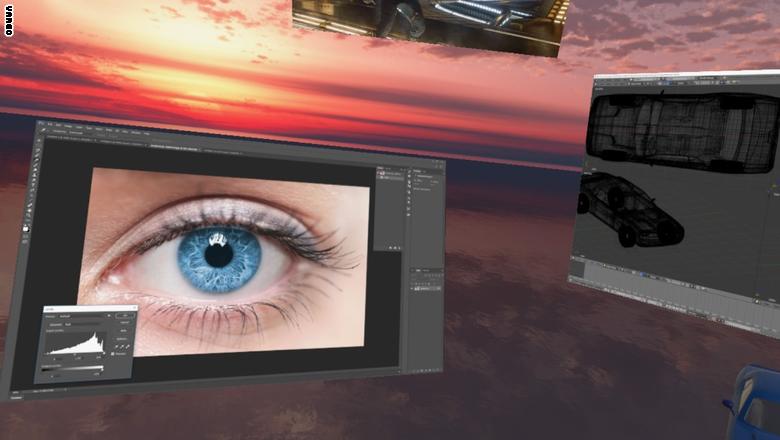Screen dimensions: 780x440
Task: Click the gray point eyedropper in Levels
Action: point(123,346)
